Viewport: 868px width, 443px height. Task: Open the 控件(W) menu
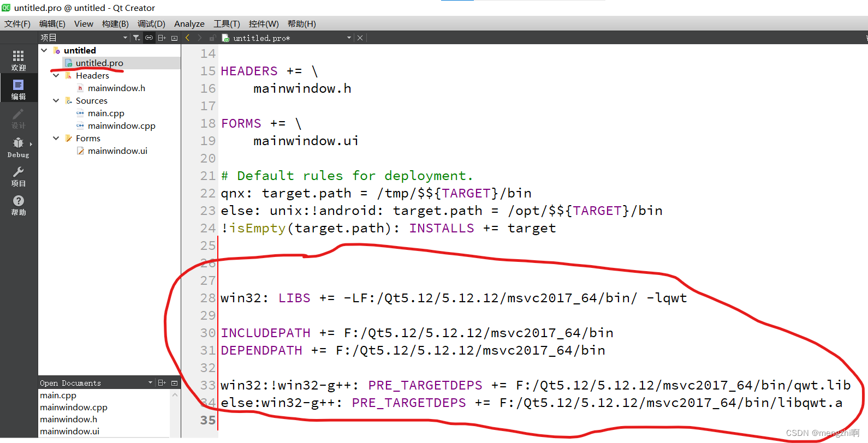click(x=264, y=23)
